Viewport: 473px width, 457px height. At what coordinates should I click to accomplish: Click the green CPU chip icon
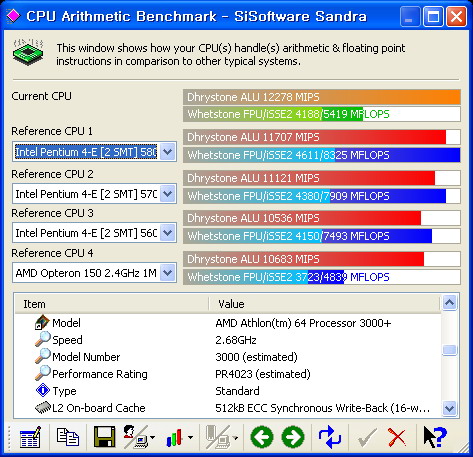(x=28, y=53)
